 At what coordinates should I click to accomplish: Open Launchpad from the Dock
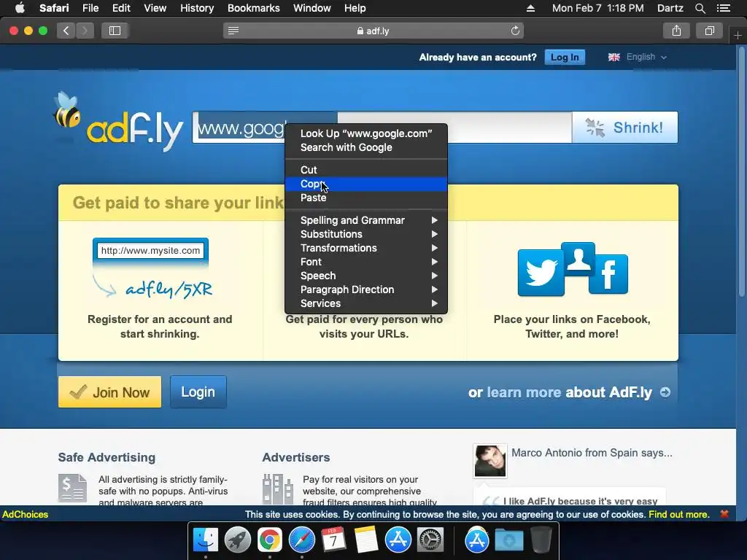[x=237, y=540]
